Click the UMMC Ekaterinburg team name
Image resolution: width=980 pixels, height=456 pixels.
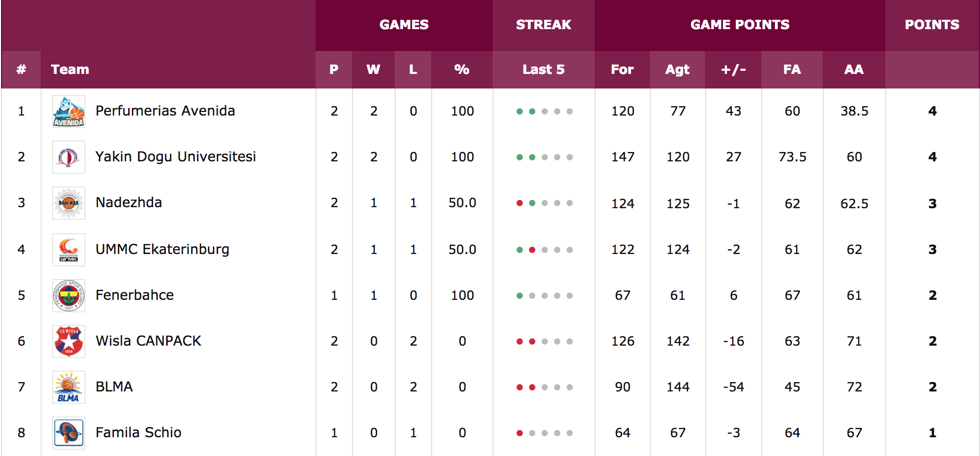162,249
